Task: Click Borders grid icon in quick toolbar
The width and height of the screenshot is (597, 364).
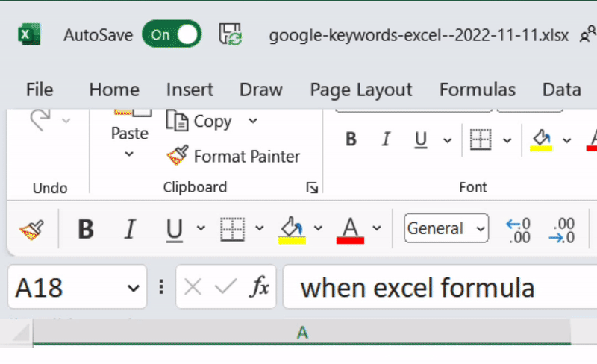Action: 232,229
